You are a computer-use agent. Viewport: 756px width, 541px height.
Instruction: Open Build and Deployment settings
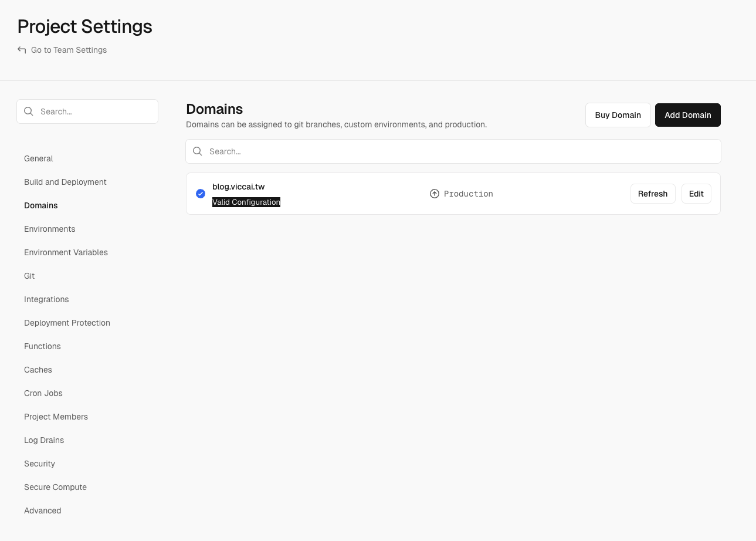[x=65, y=182]
